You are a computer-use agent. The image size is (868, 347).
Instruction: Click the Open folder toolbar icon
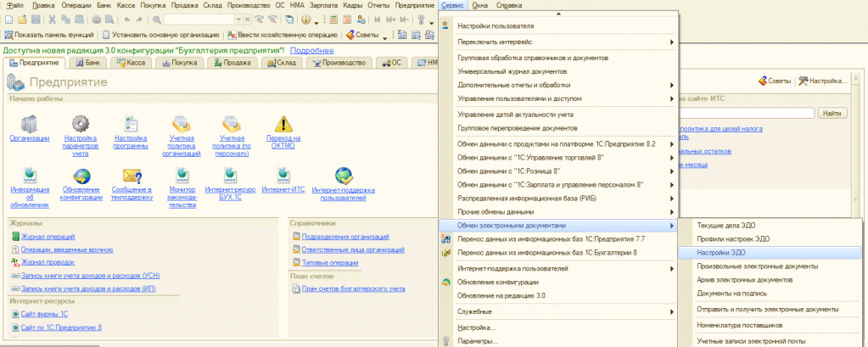point(22,20)
